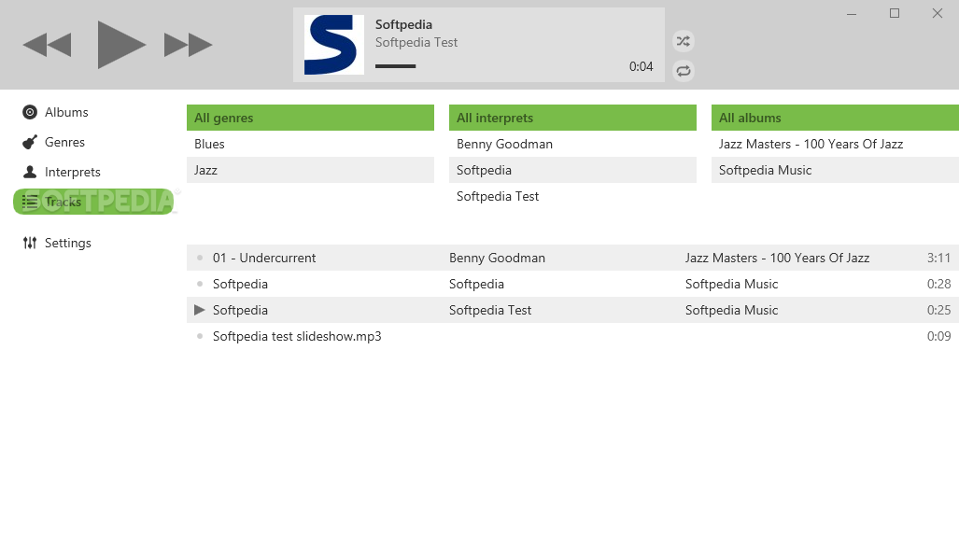959x560 pixels.
Task: Click the elapsed time 0:04
Action: (641, 66)
